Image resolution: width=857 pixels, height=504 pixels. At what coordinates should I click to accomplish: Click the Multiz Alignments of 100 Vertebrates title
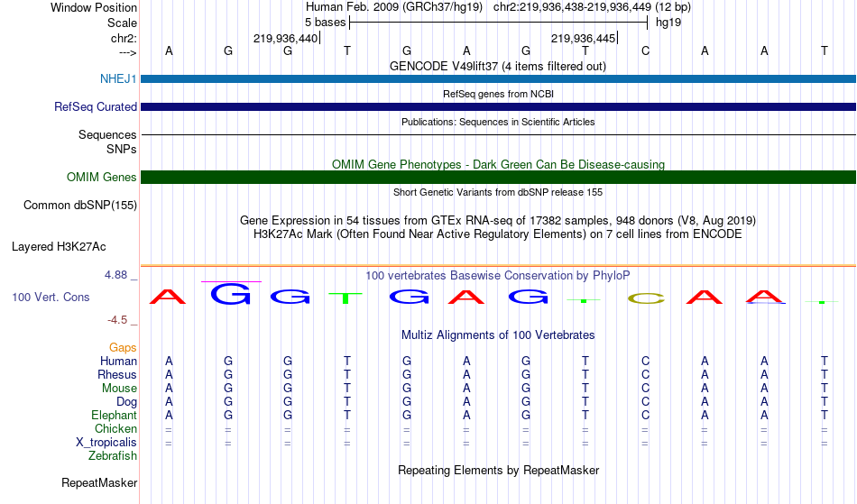point(498,334)
